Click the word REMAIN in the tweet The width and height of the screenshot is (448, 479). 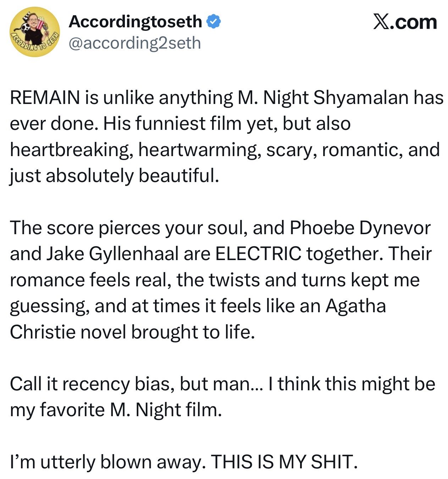[45, 98]
